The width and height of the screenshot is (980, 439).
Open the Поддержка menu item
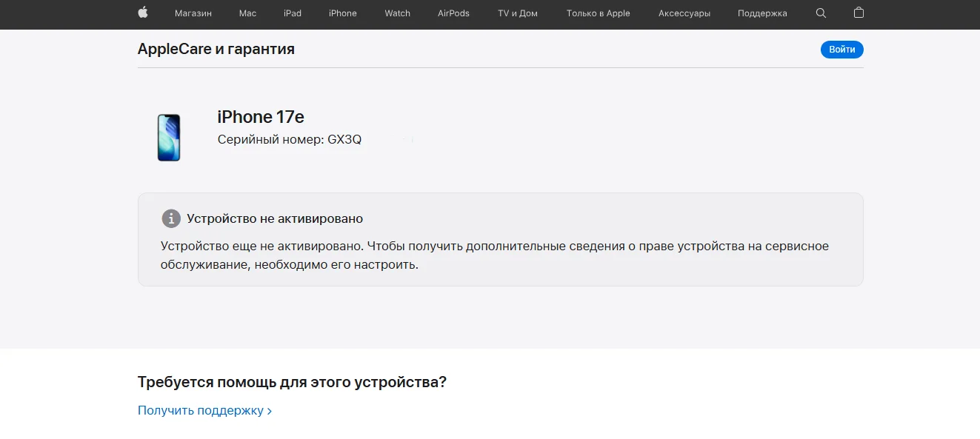pos(762,13)
